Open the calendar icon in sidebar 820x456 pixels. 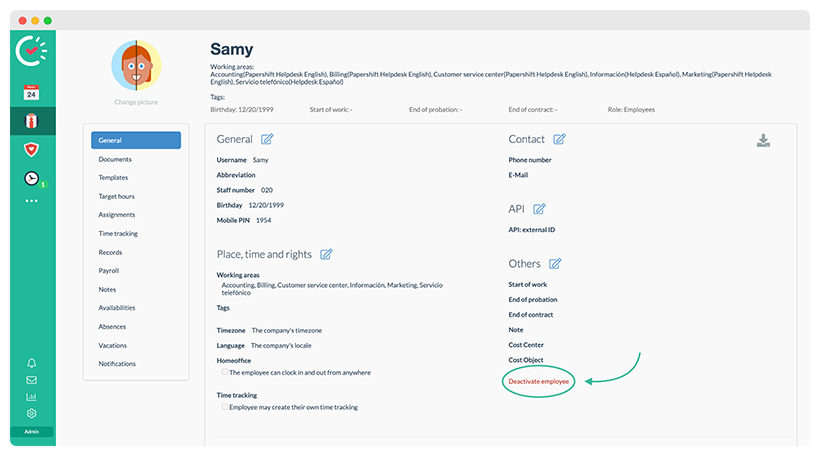(31, 93)
